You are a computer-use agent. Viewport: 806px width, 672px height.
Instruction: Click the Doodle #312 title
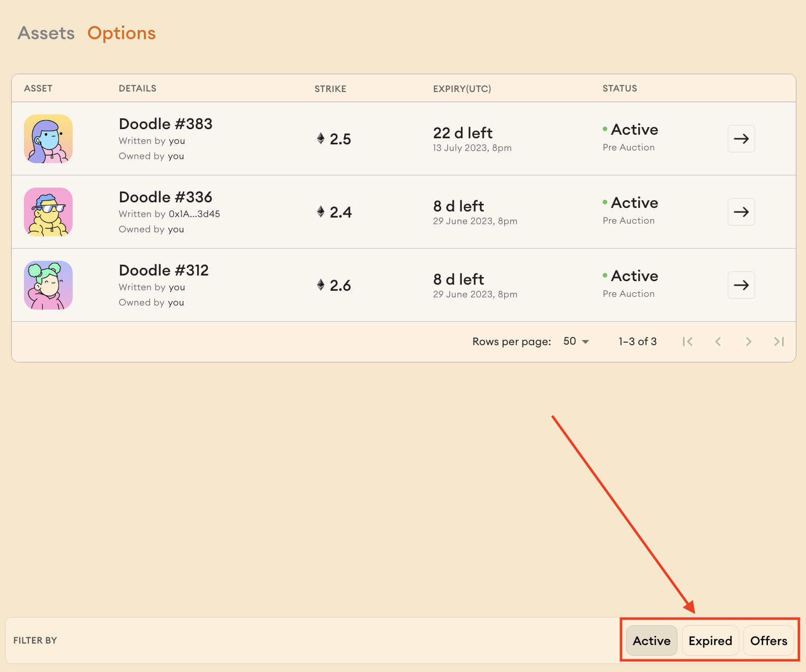164,270
